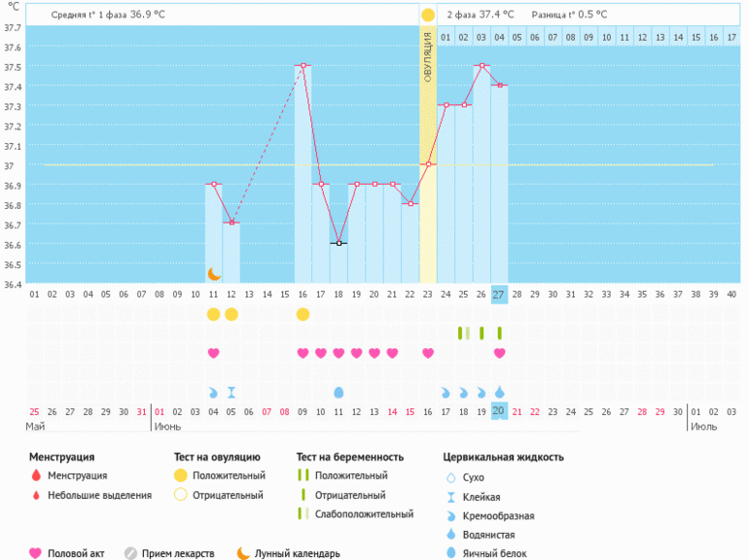The width and height of the screenshot is (749, 560).
Task: Click the Прием лекарств pill legend icon
Action: 131,553
